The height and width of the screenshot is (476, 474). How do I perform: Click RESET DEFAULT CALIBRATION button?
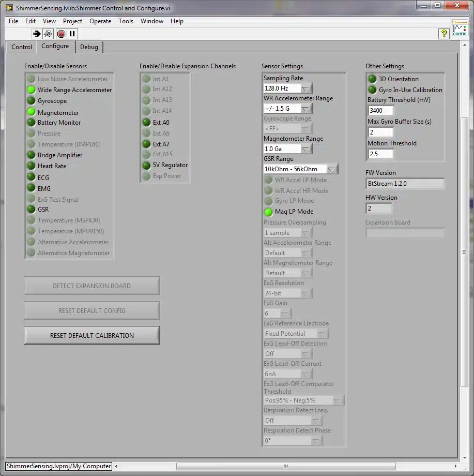(x=92, y=335)
